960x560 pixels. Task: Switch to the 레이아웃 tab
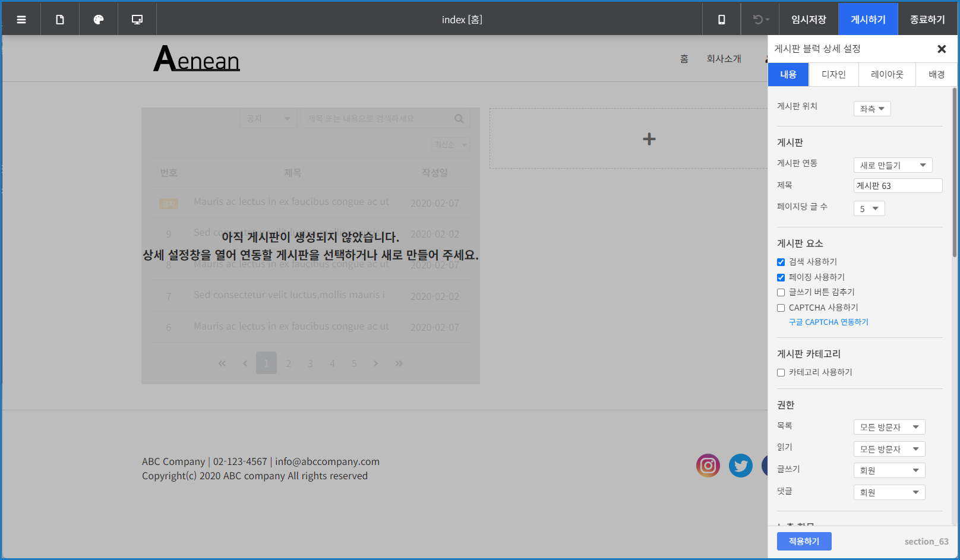pyautogui.click(x=886, y=75)
